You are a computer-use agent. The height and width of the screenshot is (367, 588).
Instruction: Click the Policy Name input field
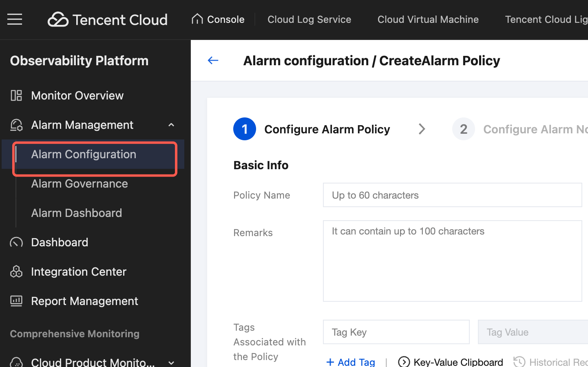point(453,195)
